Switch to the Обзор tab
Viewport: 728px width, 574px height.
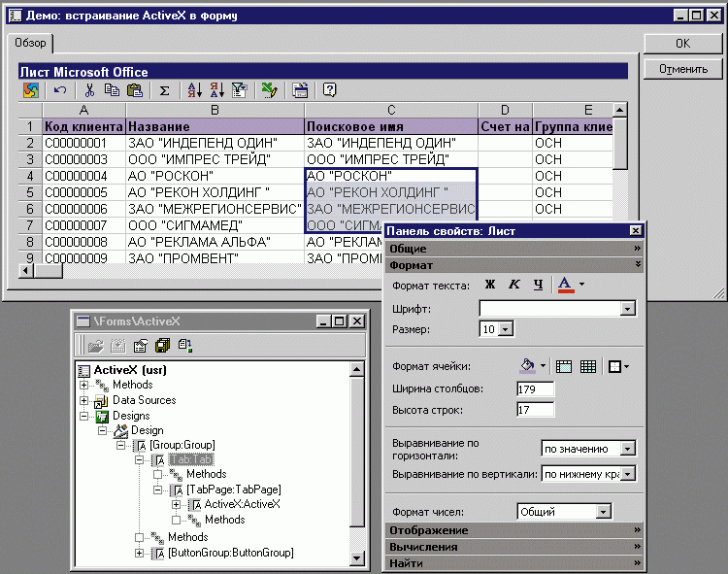[30, 43]
